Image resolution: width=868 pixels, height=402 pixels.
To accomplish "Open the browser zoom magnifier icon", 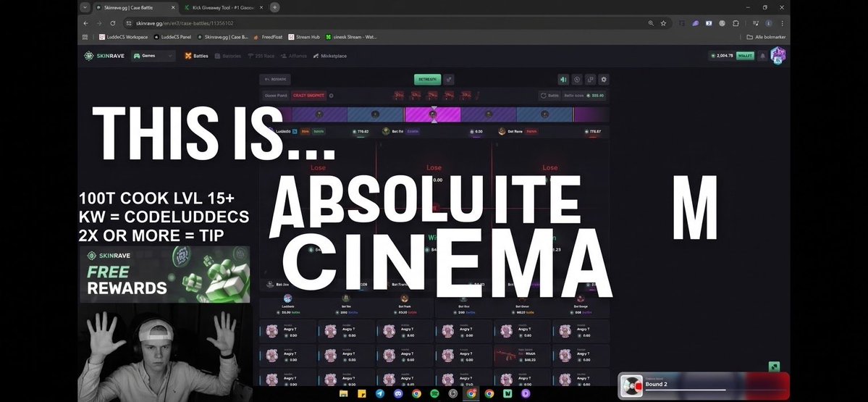I will coord(650,23).
